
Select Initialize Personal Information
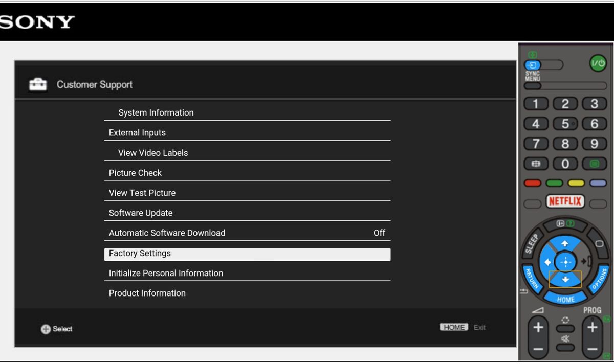point(247,274)
